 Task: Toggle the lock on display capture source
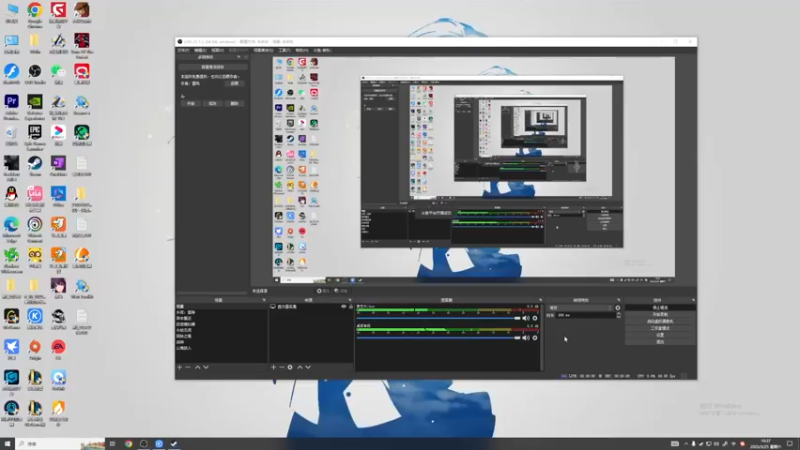351,307
